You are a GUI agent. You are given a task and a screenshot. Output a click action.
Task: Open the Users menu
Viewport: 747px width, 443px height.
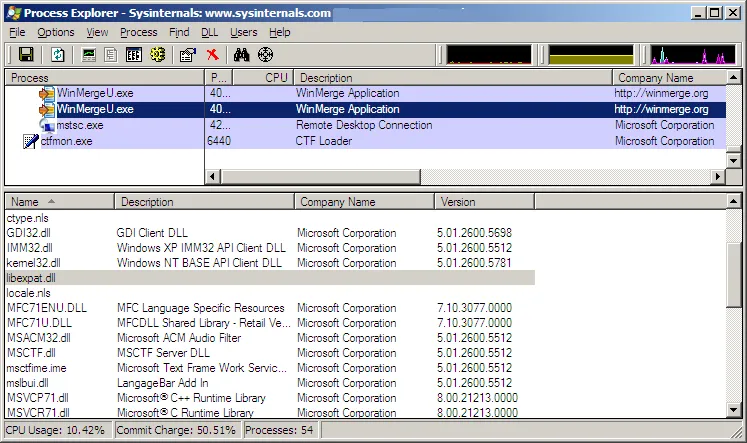coord(243,32)
